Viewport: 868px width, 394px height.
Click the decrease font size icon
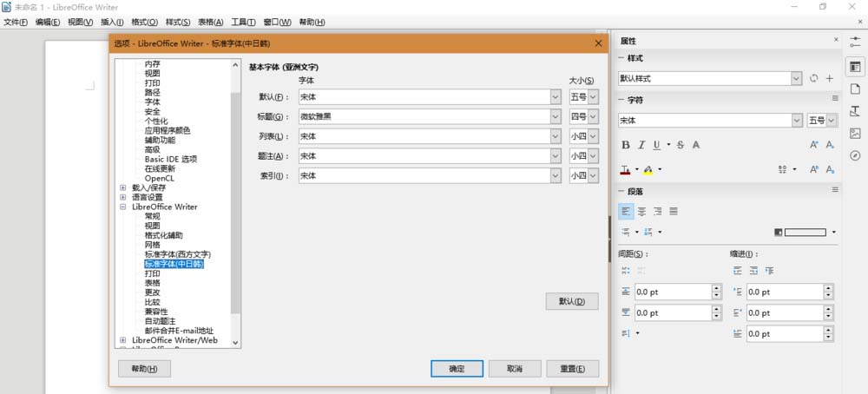point(830,145)
